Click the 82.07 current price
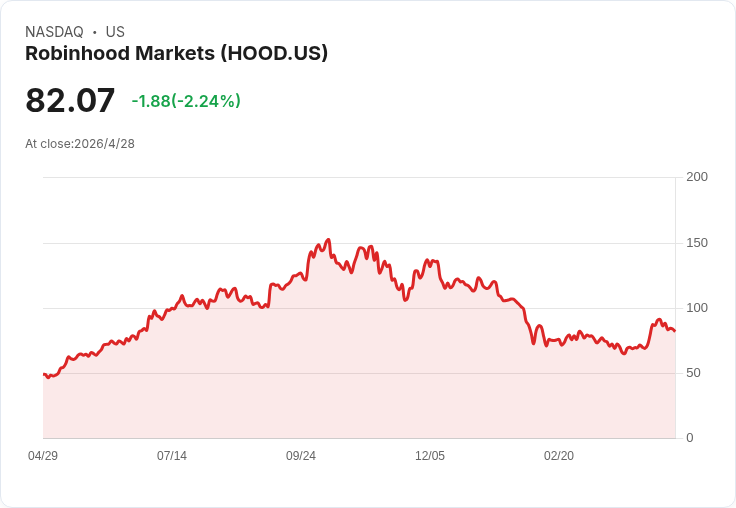Screen dimensions: 736x508 [x=70, y=101]
